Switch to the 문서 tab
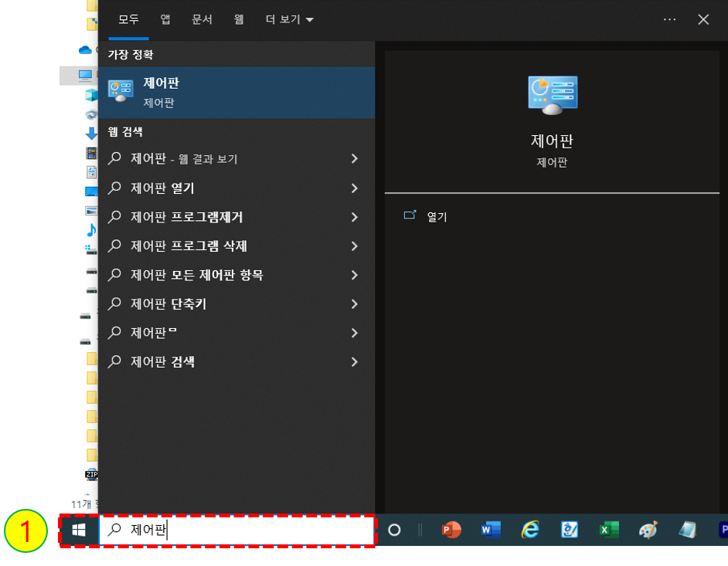The height and width of the screenshot is (566, 728). (x=202, y=20)
